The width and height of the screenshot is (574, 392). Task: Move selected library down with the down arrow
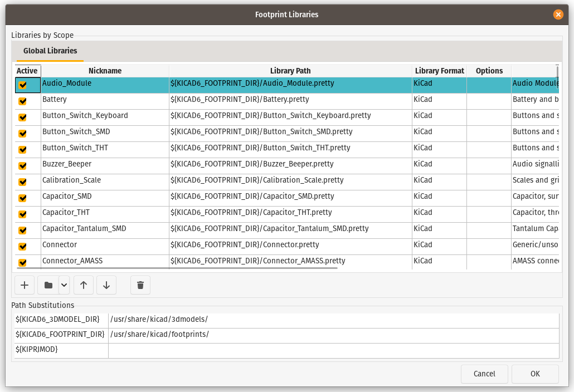click(106, 285)
